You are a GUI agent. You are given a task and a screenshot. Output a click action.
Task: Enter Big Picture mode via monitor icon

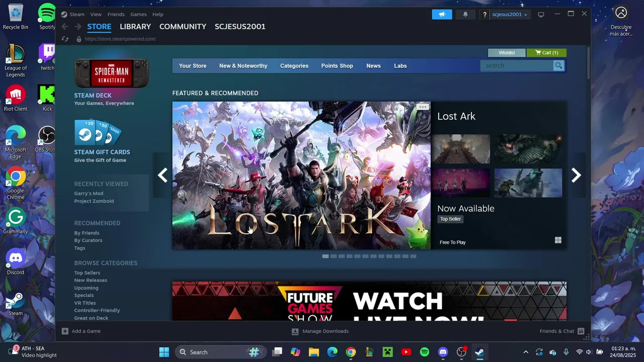[x=541, y=15]
